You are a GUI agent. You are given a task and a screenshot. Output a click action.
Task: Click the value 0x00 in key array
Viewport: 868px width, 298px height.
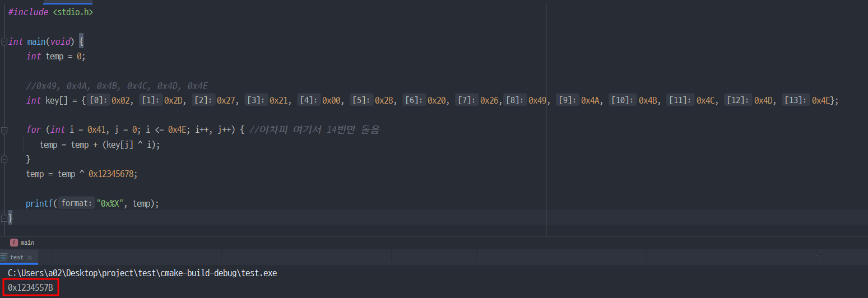(331, 100)
